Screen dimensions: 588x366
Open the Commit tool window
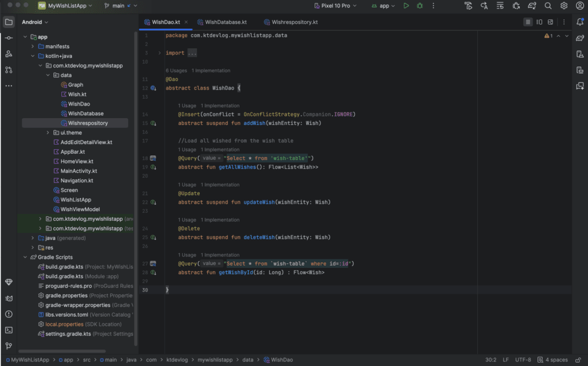[x=9, y=38]
